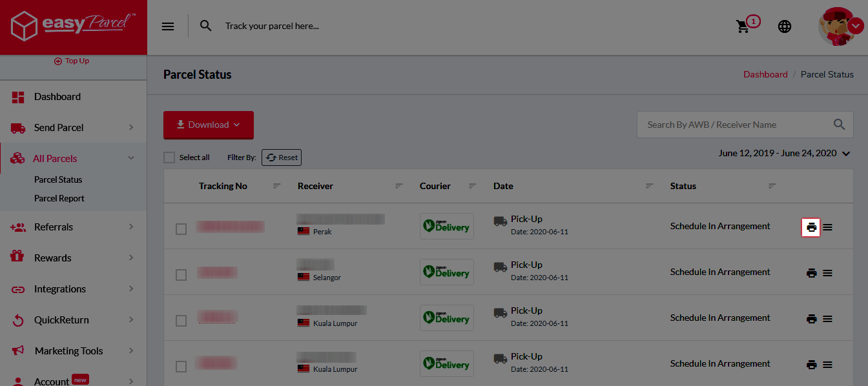Image resolution: width=868 pixels, height=386 pixels.
Task: Go to Dashboard from the sidebar
Action: (57, 96)
